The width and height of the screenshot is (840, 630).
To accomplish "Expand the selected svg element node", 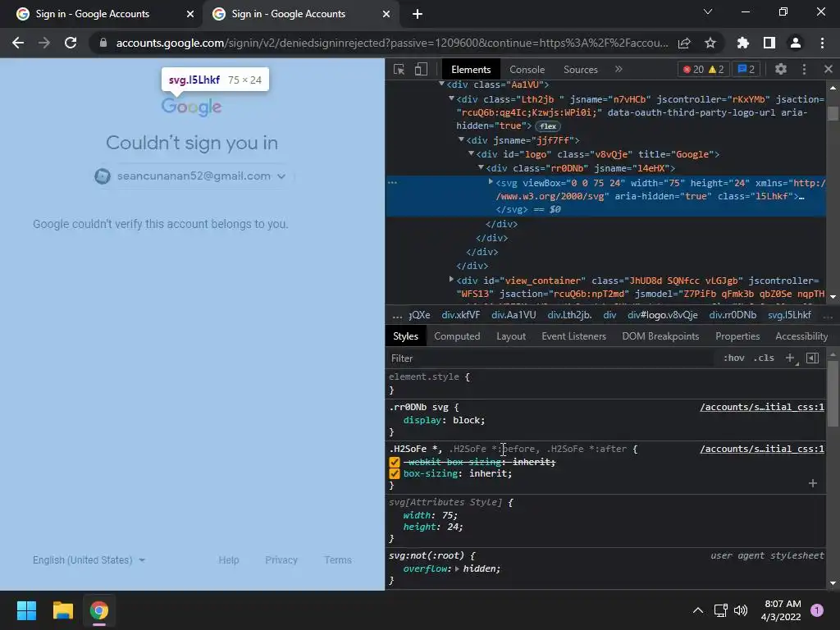I will [491, 182].
